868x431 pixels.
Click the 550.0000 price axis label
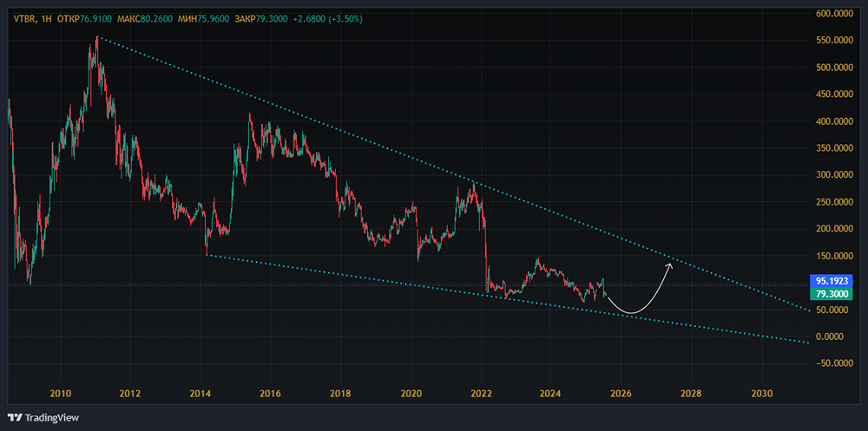click(833, 41)
